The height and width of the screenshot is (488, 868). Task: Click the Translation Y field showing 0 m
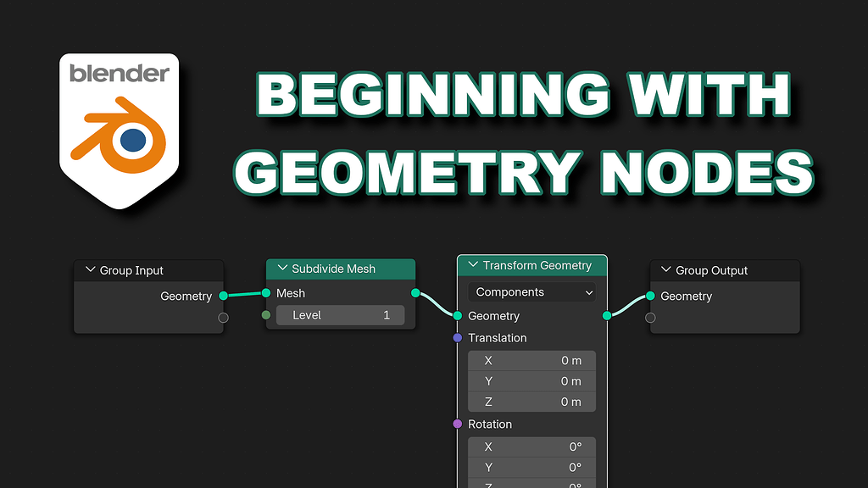pyautogui.click(x=532, y=381)
